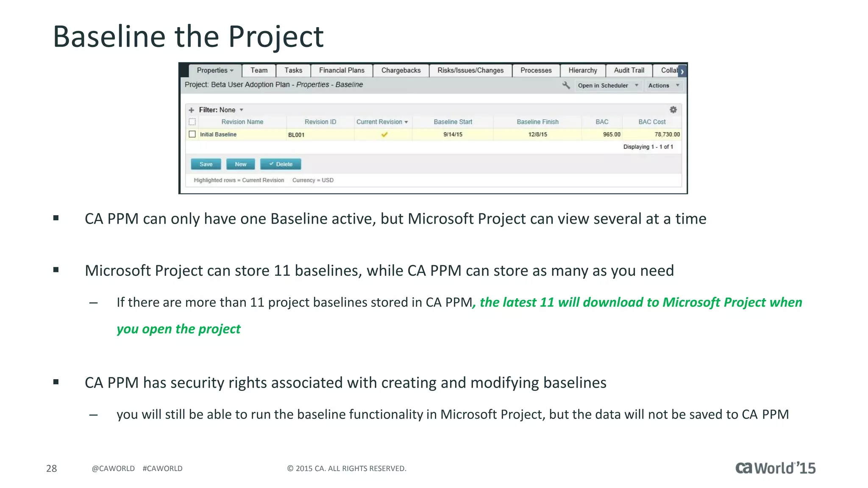Switch to the Team tab
Screen dimensions: 868x488
(x=259, y=70)
